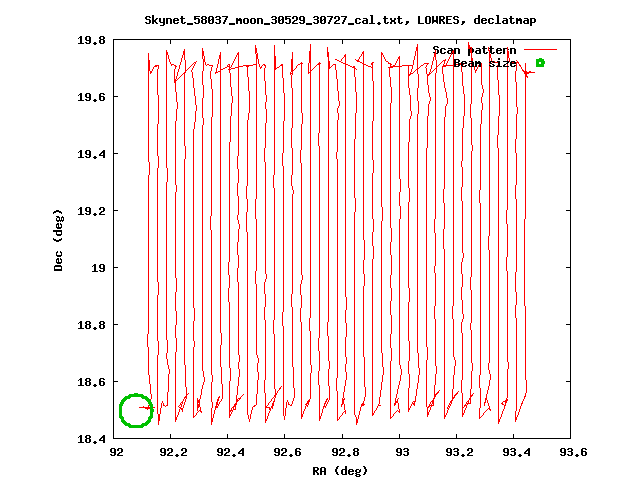Click the x-axis tick label 92
Image resolution: width=640 pixels, height=480 pixels.
click(116, 452)
